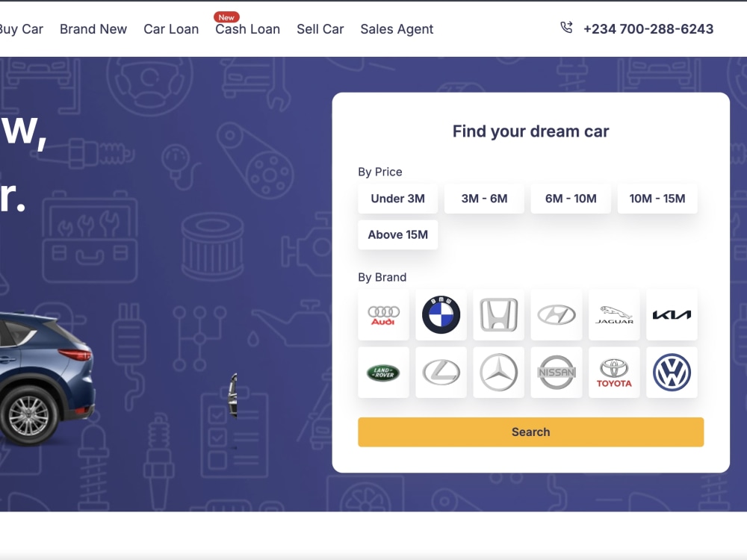
Task: Click the red New badge
Action: coord(226,17)
